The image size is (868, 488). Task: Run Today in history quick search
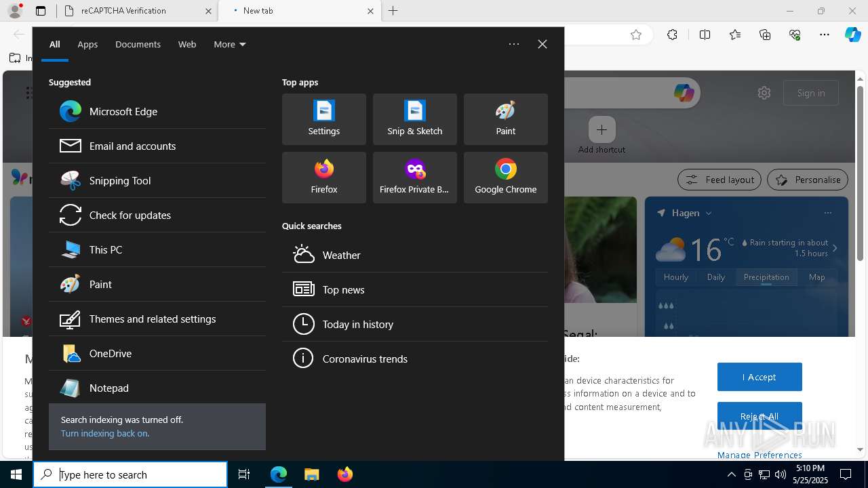[x=415, y=324]
